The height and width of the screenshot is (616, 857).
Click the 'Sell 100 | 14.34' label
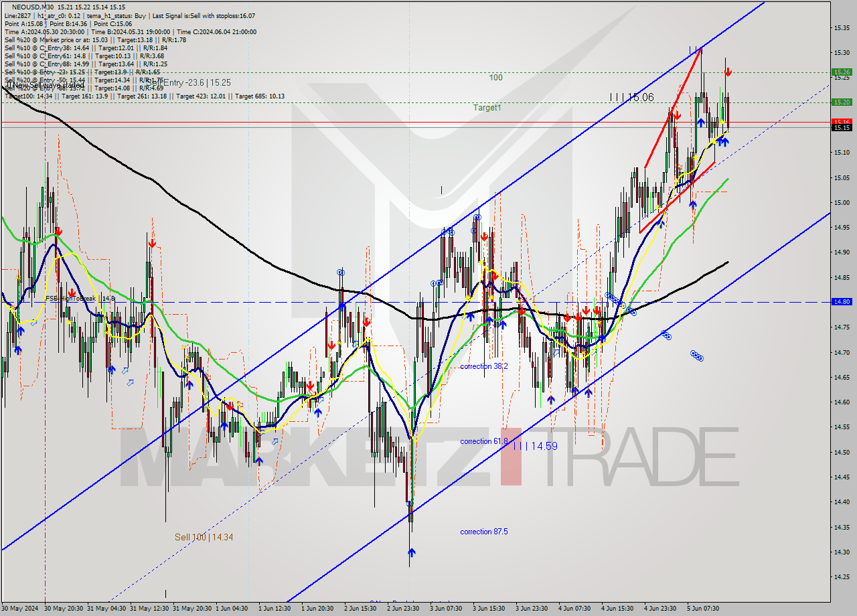point(204,537)
